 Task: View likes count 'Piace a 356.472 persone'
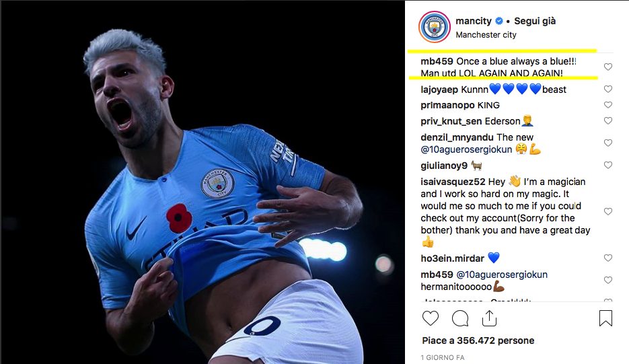click(x=478, y=340)
